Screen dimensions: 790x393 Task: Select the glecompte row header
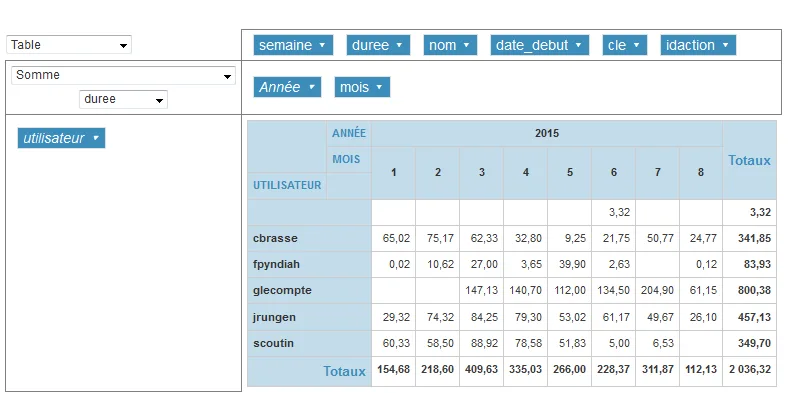[x=309, y=291]
